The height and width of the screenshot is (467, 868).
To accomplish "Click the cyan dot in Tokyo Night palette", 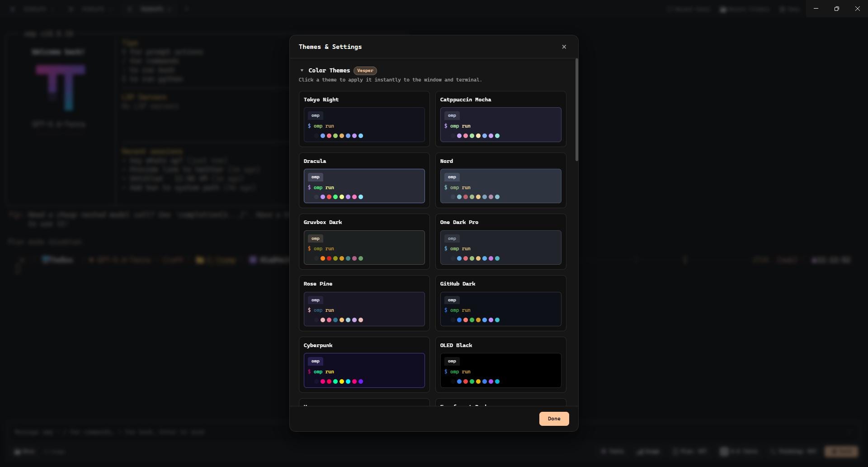I will pyautogui.click(x=361, y=136).
